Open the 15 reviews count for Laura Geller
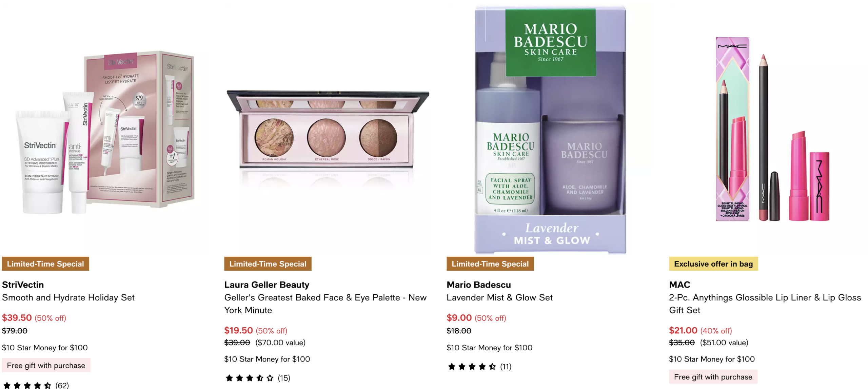Screen dimensions: 868x389 coord(284,378)
